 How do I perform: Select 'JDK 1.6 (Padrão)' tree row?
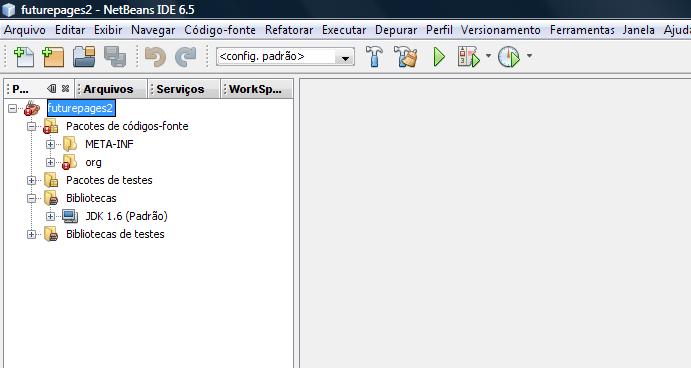pyautogui.click(x=126, y=216)
